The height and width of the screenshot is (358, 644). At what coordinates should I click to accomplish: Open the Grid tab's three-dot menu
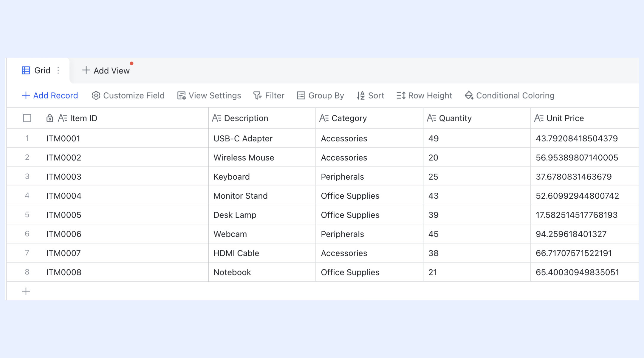coord(58,70)
